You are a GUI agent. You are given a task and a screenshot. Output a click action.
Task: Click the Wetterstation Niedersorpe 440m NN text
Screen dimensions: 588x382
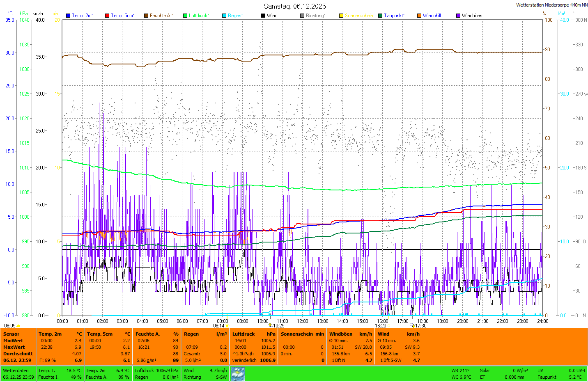(x=551, y=5)
